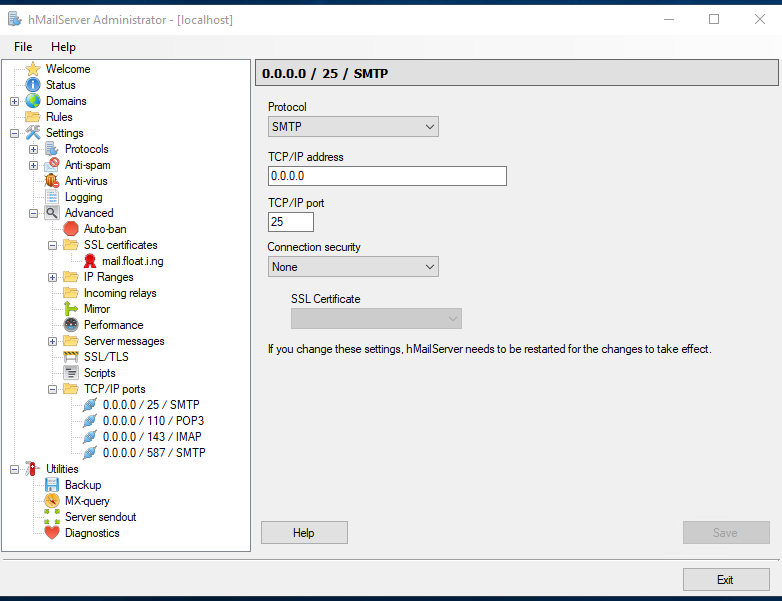782x601 pixels.
Task: Expand the Anti-spam tree node
Action: 33,165
